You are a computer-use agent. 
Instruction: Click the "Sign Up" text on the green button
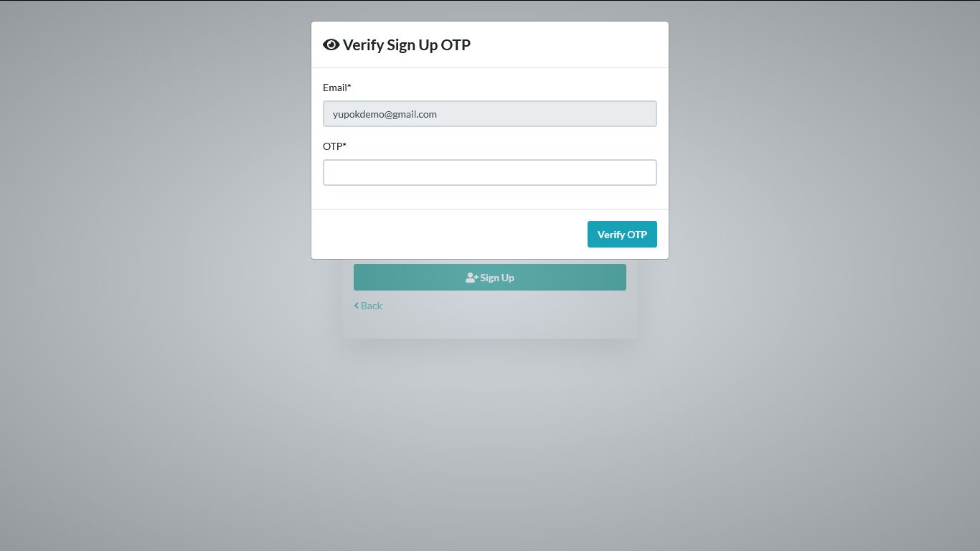(x=497, y=278)
